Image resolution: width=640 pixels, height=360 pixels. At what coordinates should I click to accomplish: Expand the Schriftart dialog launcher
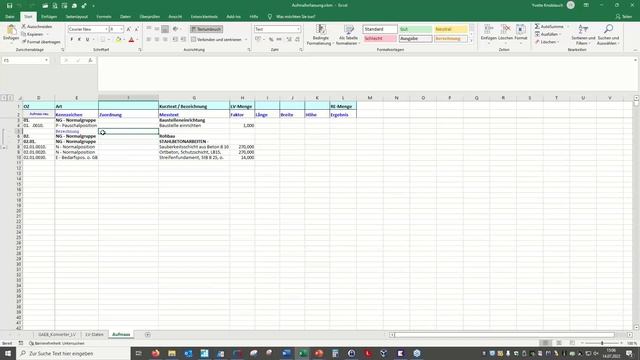[x=140, y=50]
